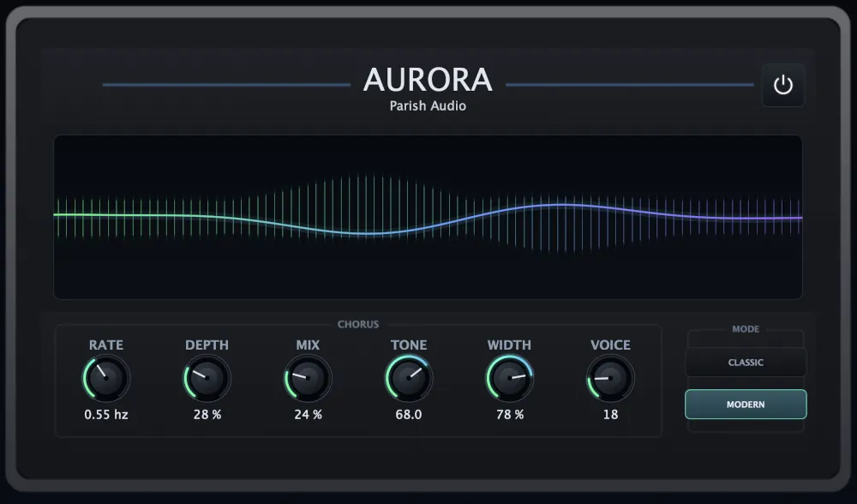The width and height of the screenshot is (857, 504).
Task: Click the Width knob
Action: [x=509, y=378]
